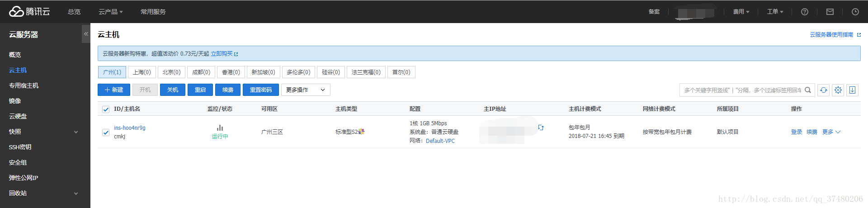Screen dimensions: 868x208
Task: Refresh the instance list
Action: pos(824,90)
